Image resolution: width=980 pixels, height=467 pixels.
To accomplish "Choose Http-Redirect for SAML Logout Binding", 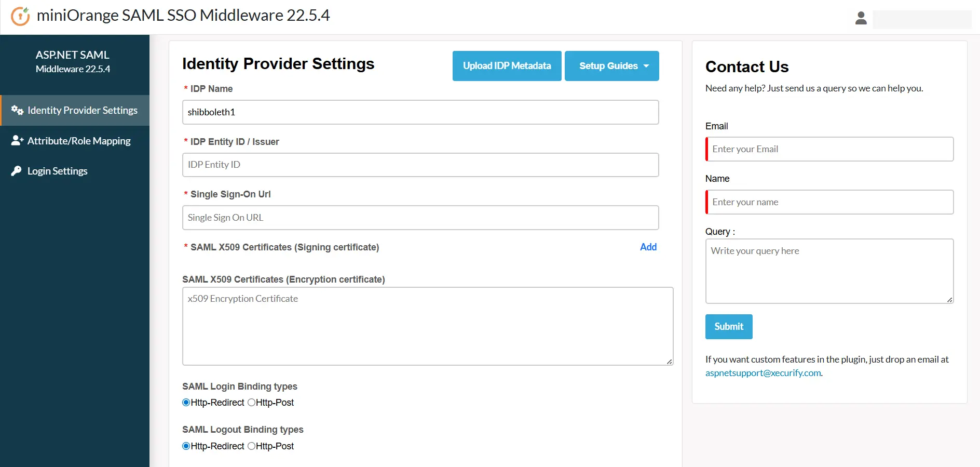I will tap(186, 446).
